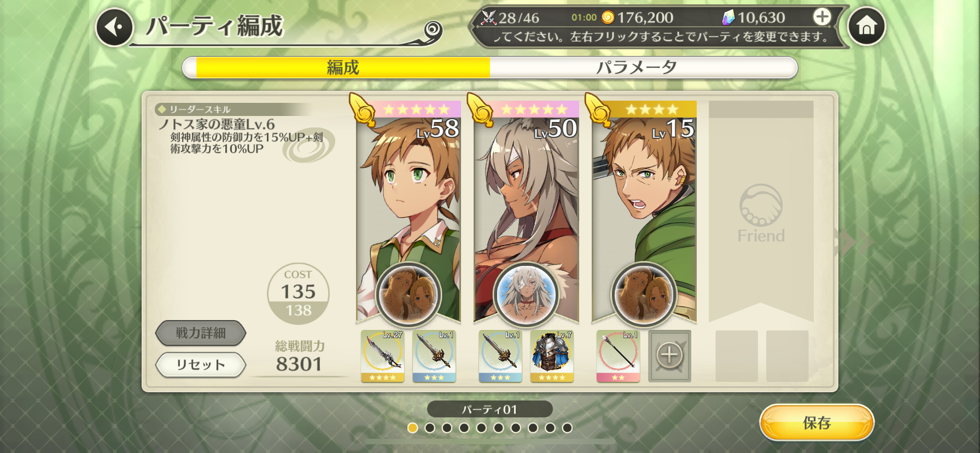Select the 編成 tab

click(x=343, y=68)
